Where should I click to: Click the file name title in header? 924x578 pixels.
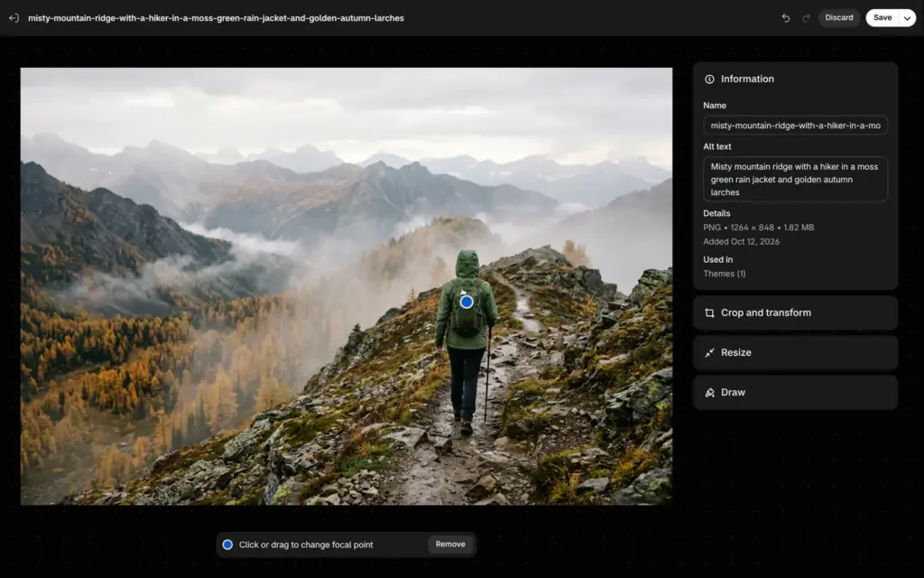pos(216,18)
